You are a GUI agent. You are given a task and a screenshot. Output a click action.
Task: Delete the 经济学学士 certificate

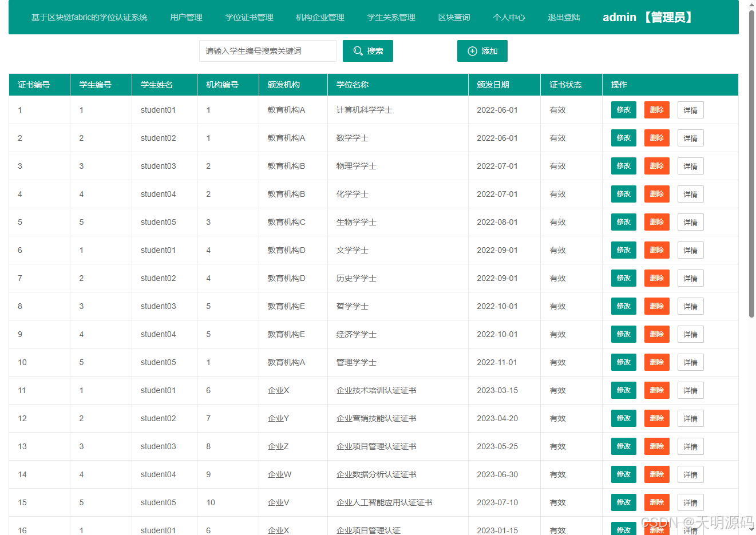657,334
